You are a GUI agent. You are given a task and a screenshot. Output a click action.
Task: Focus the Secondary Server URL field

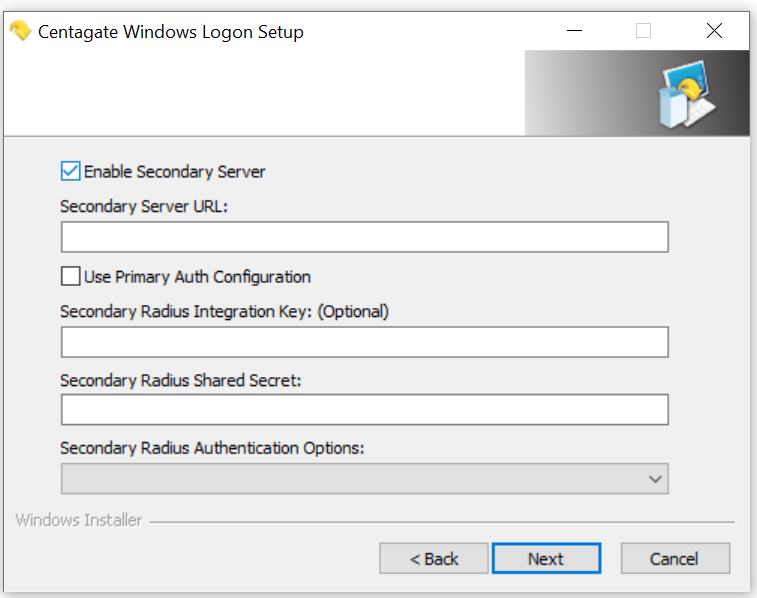coord(364,237)
